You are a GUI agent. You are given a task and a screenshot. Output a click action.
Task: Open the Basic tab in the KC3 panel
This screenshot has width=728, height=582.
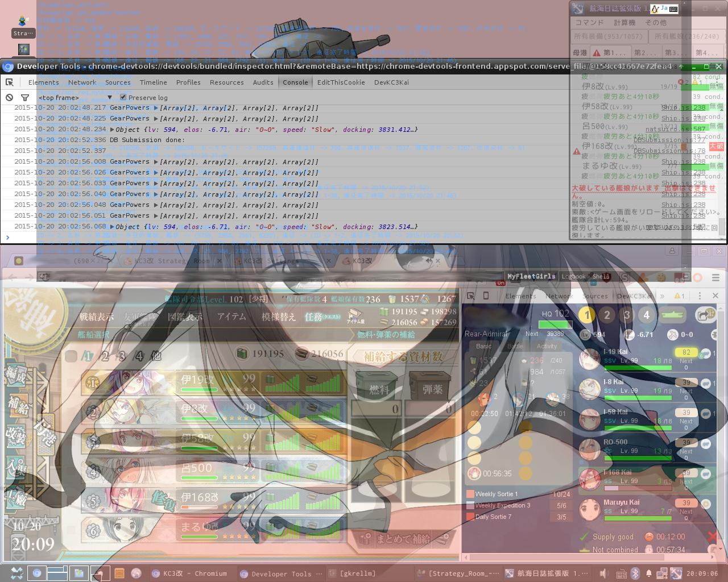pyautogui.click(x=483, y=346)
